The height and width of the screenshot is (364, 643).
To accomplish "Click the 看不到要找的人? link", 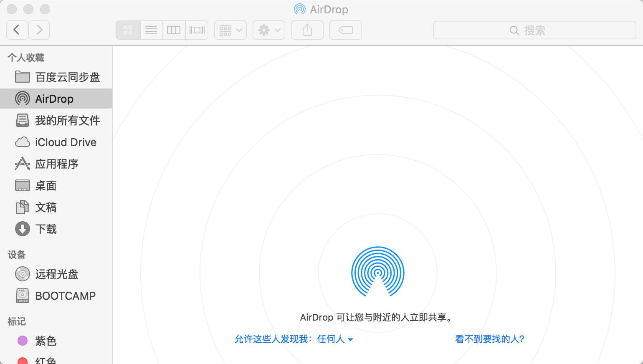I will click(489, 339).
